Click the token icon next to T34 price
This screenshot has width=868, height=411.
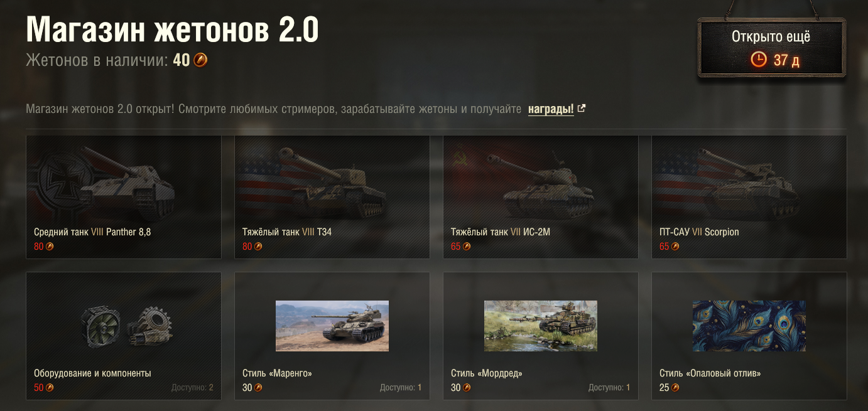pos(259,247)
